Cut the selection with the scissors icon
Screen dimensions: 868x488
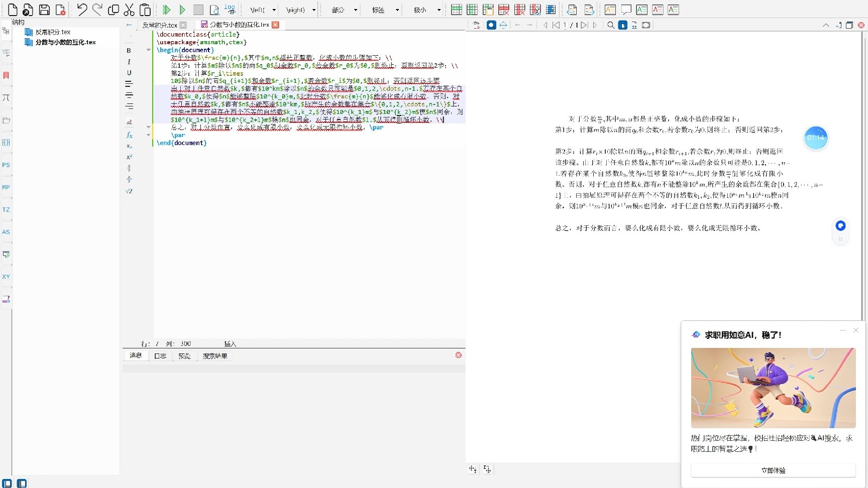[129, 10]
